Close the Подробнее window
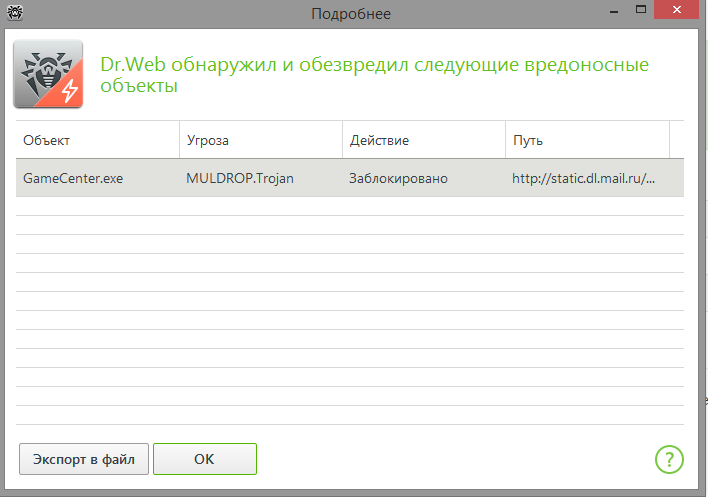This screenshot has width=708, height=497. (x=676, y=9)
